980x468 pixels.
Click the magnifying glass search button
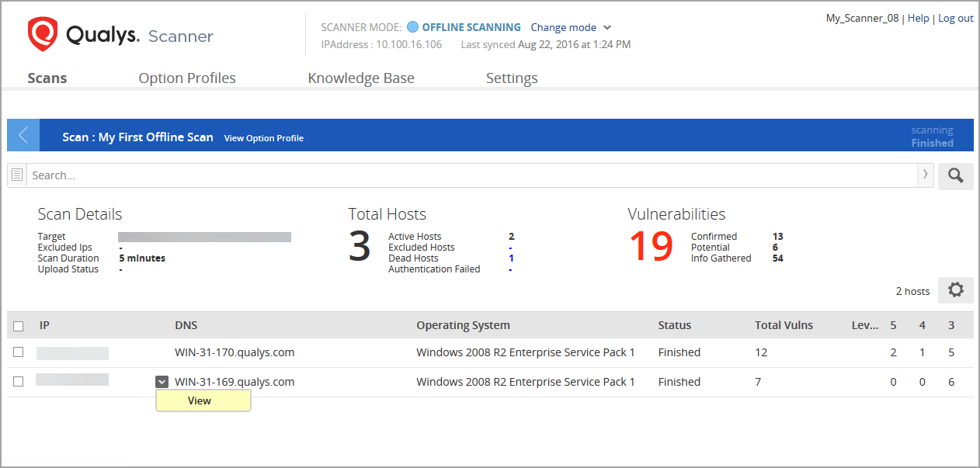tap(955, 176)
